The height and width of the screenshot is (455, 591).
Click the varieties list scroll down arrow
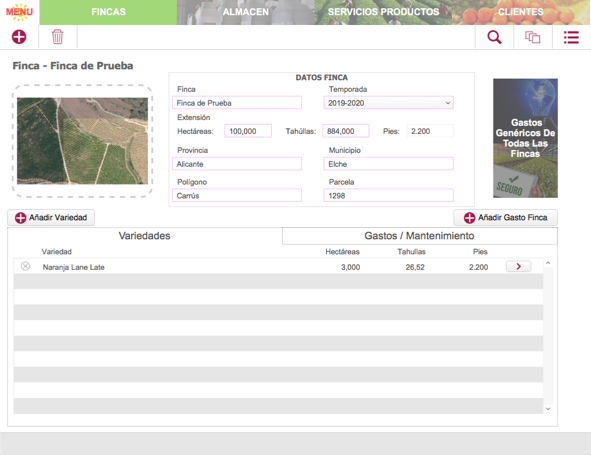click(x=548, y=409)
